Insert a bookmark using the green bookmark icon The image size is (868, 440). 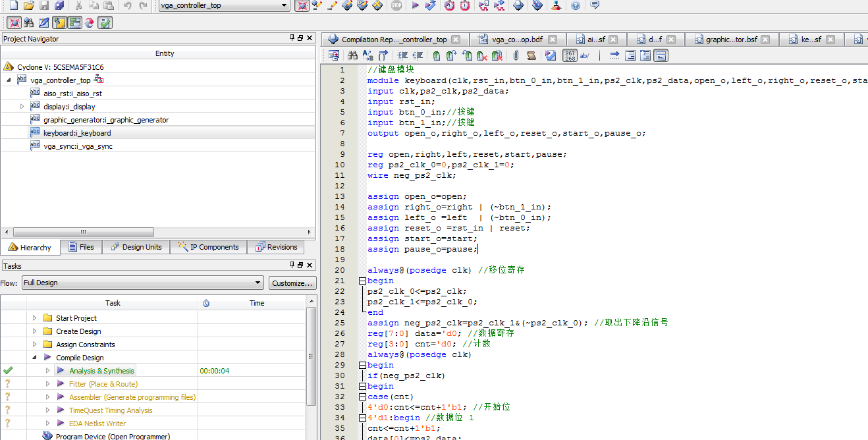[x=437, y=55]
